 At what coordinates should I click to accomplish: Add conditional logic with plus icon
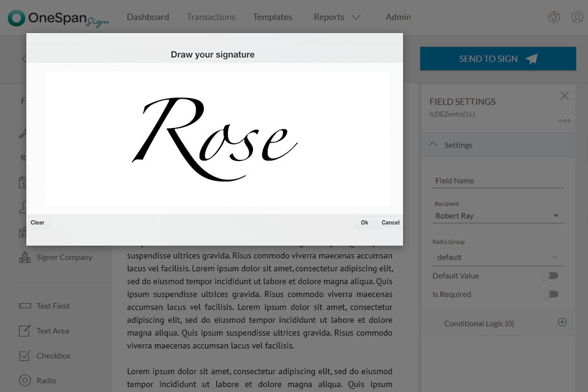[x=562, y=322]
